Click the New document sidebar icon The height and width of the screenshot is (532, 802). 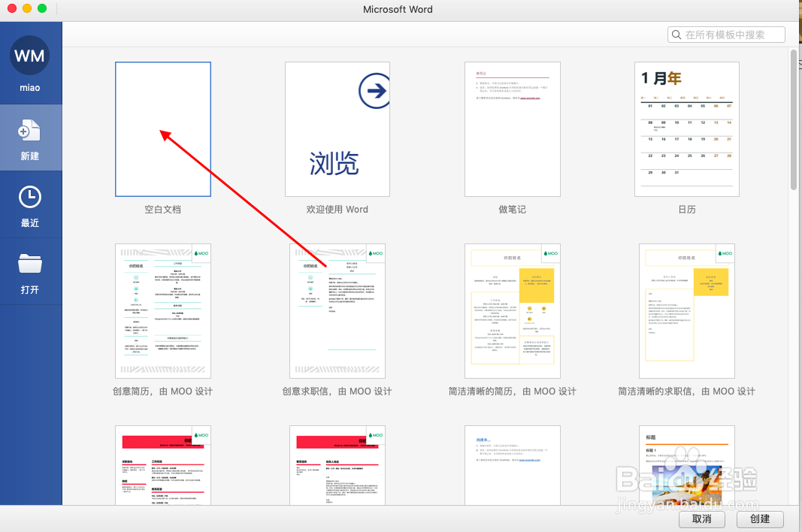tap(29, 131)
